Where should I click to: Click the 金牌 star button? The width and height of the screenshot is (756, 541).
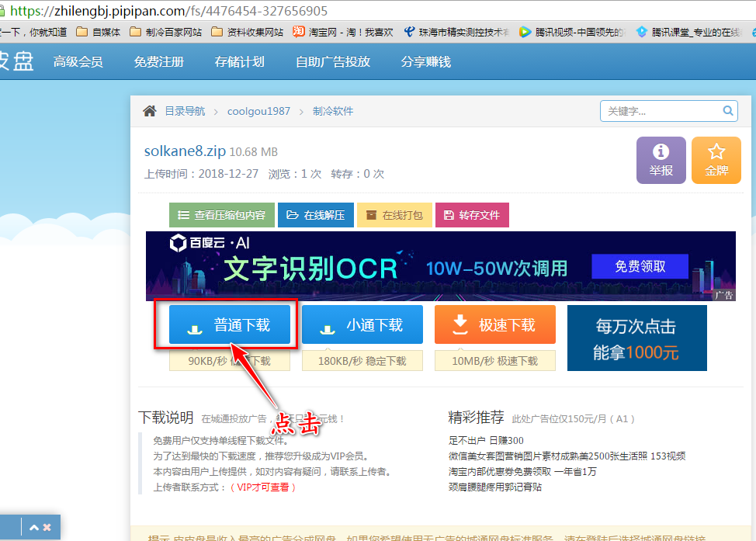pyautogui.click(x=716, y=160)
